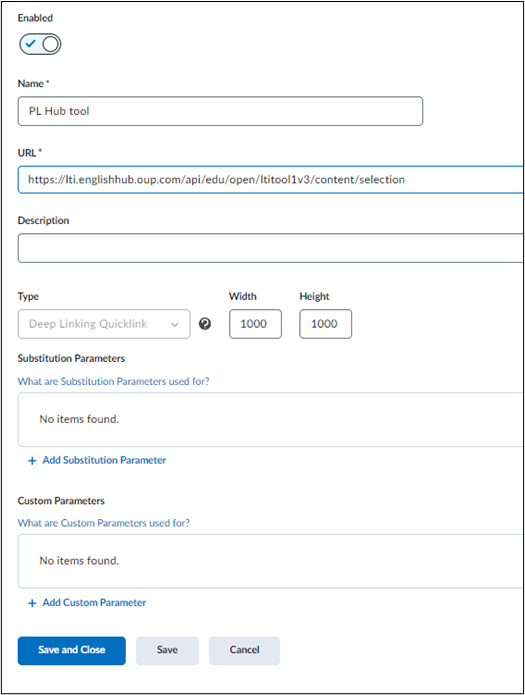Screen dimensions: 525x695
Task: Select the Width field showing 1000
Action: [255, 324]
